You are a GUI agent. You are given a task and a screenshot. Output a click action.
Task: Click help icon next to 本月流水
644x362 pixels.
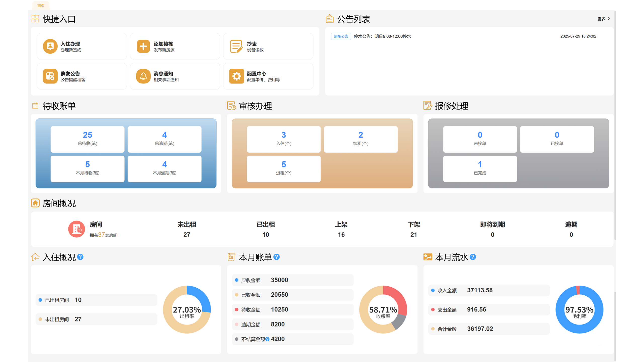pos(473,257)
